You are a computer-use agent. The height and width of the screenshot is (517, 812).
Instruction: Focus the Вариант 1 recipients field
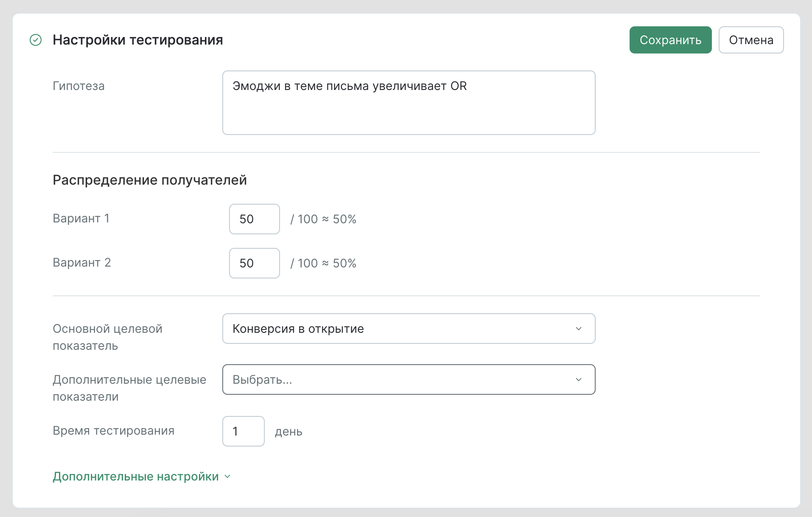click(x=254, y=219)
